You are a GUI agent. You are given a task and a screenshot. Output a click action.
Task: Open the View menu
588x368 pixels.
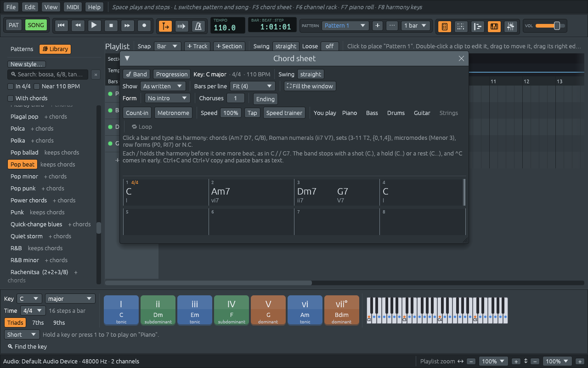pos(51,7)
